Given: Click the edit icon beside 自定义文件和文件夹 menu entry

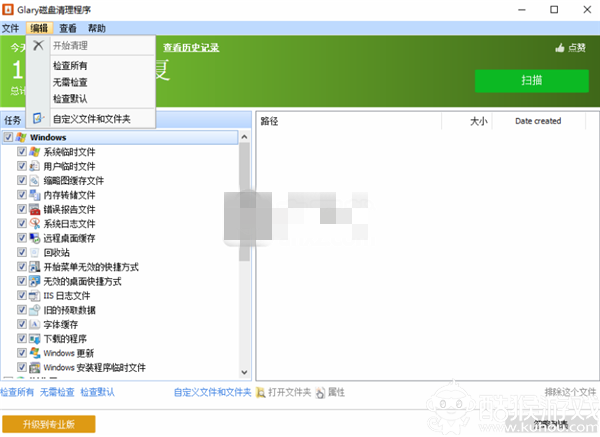Looking at the screenshot, I should pos(38,118).
